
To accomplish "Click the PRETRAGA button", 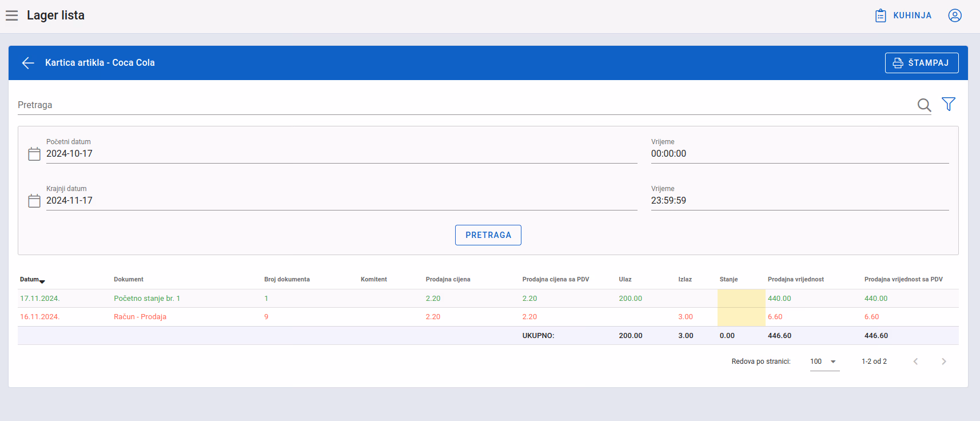I will tap(488, 235).
